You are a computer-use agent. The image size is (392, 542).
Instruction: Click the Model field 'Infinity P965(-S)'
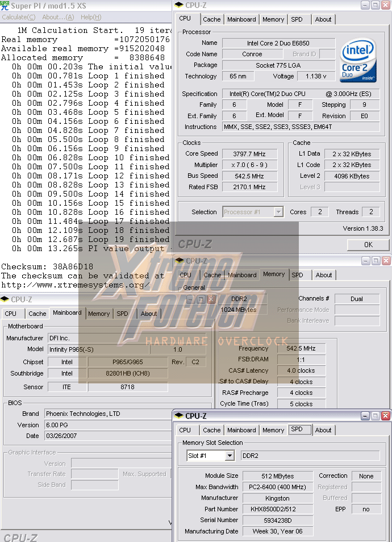(99, 349)
